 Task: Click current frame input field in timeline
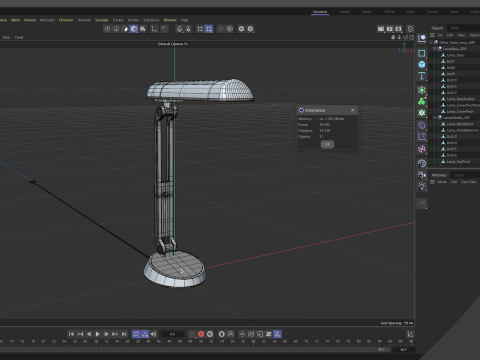pos(172,334)
